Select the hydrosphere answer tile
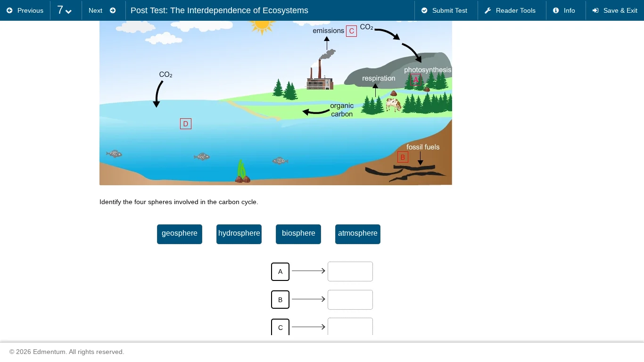 tap(239, 234)
